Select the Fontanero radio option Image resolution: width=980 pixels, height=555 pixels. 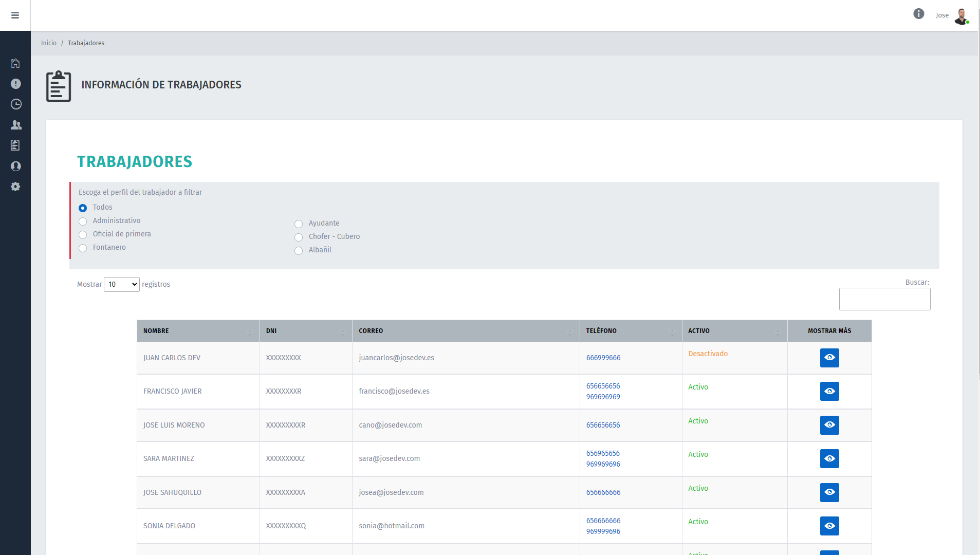pos(83,248)
